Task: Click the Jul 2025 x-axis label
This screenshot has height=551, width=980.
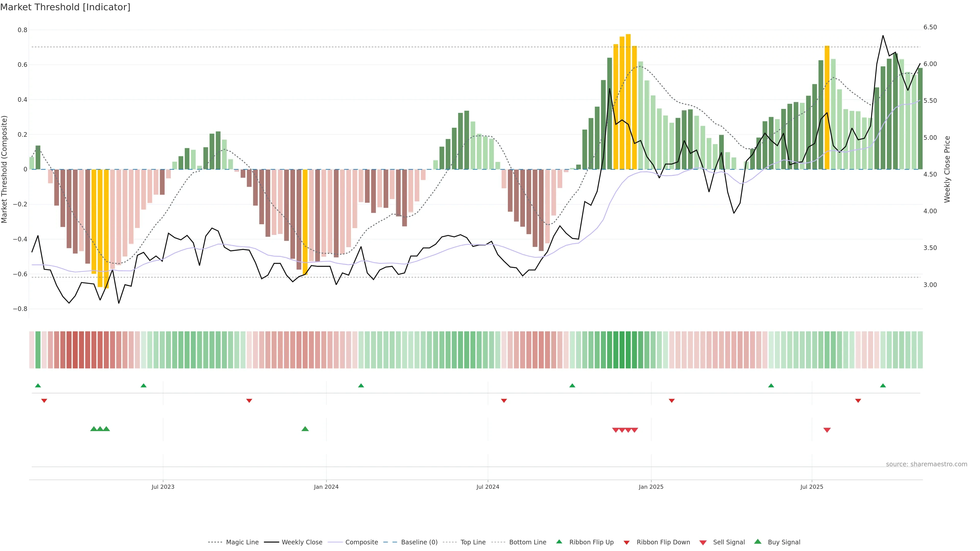Action: [812, 487]
